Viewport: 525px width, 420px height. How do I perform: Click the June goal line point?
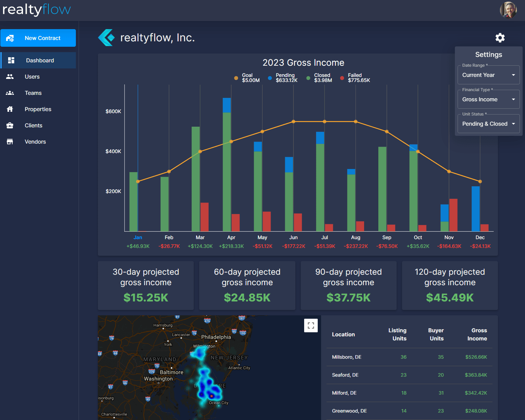point(293,122)
